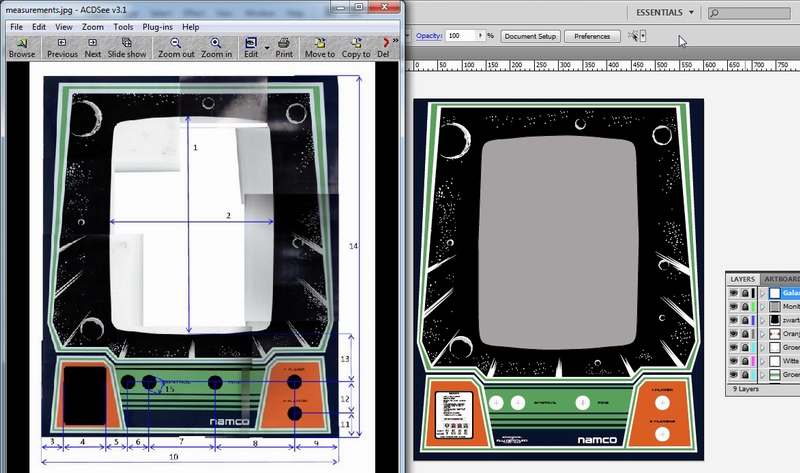This screenshot has width=800, height=473.
Task: Open the ESSENTIALS workspace switcher in Illustrator
Action: click(x=665, y=12)
